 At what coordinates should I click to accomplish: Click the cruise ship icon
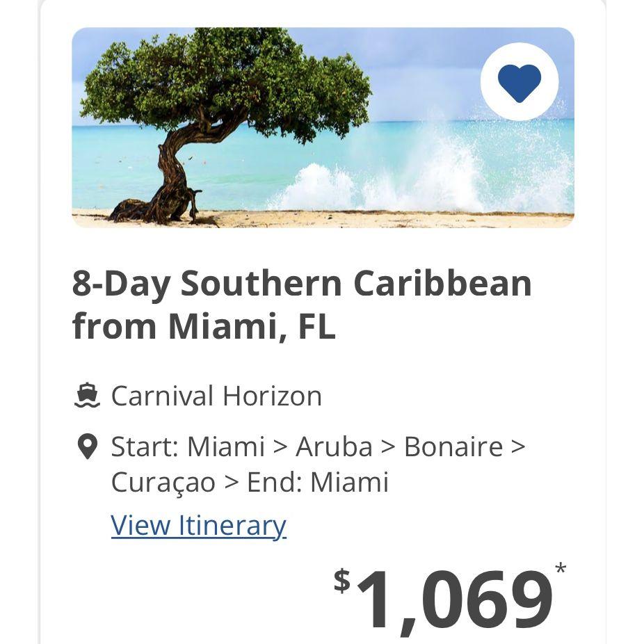87,395
